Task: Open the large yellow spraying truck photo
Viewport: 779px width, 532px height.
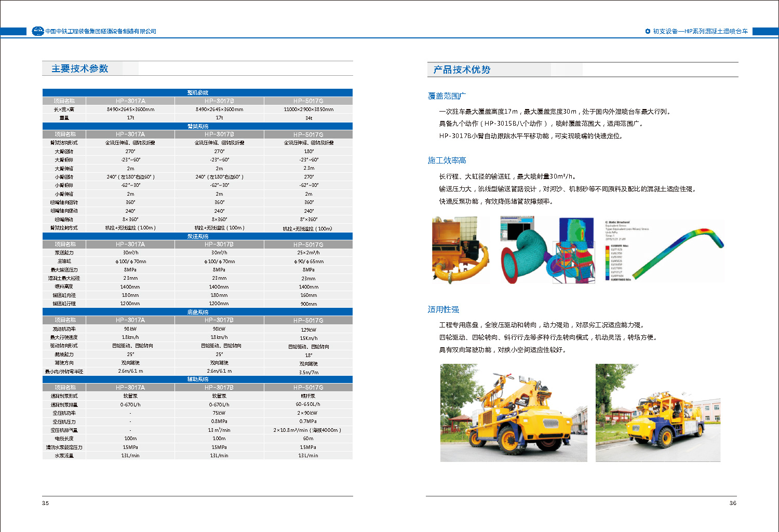Action: click(513, 413)
